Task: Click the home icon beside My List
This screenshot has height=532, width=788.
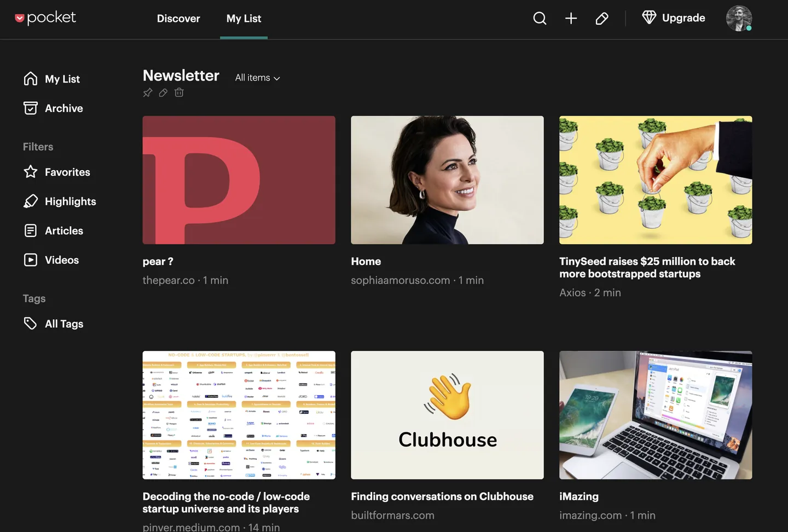Action: point(31,79)
